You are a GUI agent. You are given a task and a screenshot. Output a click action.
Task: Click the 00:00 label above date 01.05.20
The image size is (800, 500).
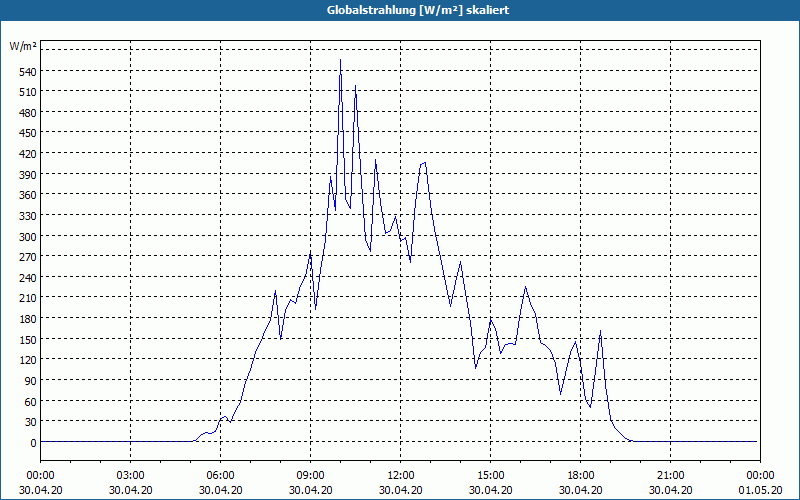pyautogui.click(x=760, y=476)
